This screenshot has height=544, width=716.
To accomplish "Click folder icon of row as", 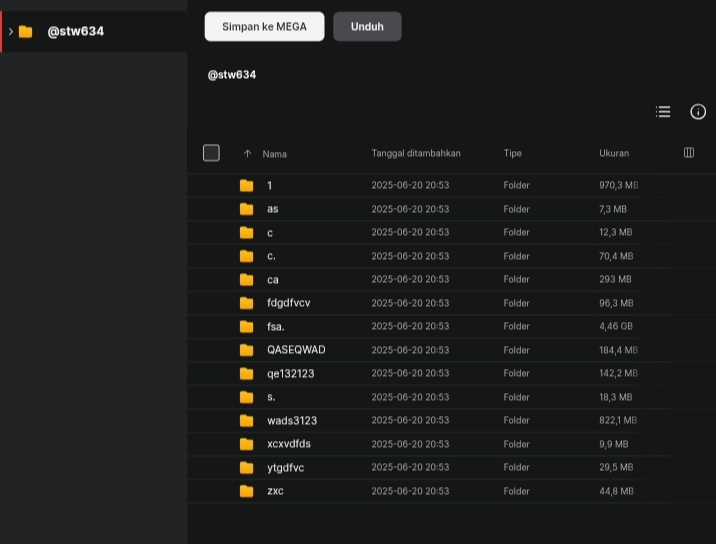I will [247, 209].
